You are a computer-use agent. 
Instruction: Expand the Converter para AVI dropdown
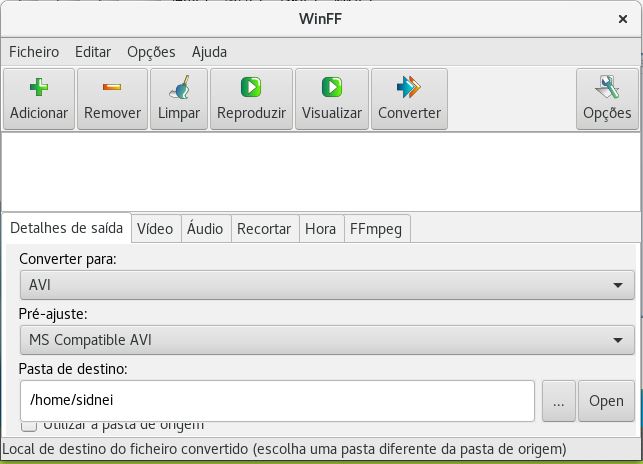coord(327,285)
